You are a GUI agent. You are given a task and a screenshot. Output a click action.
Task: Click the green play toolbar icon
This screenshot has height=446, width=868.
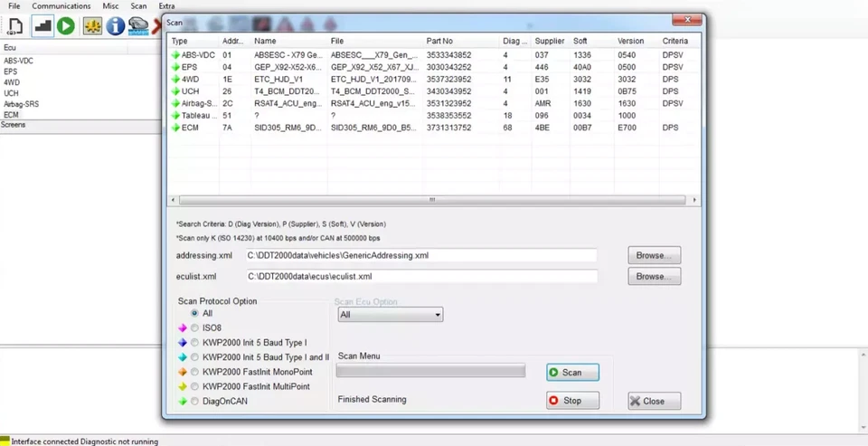66,26
